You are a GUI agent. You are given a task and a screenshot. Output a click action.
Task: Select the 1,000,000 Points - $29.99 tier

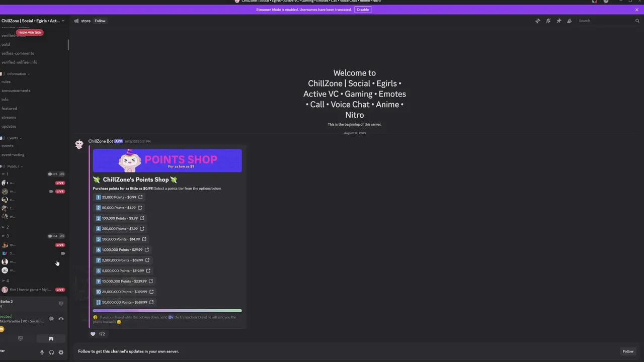pyautogui.click(x=122, y=250)
